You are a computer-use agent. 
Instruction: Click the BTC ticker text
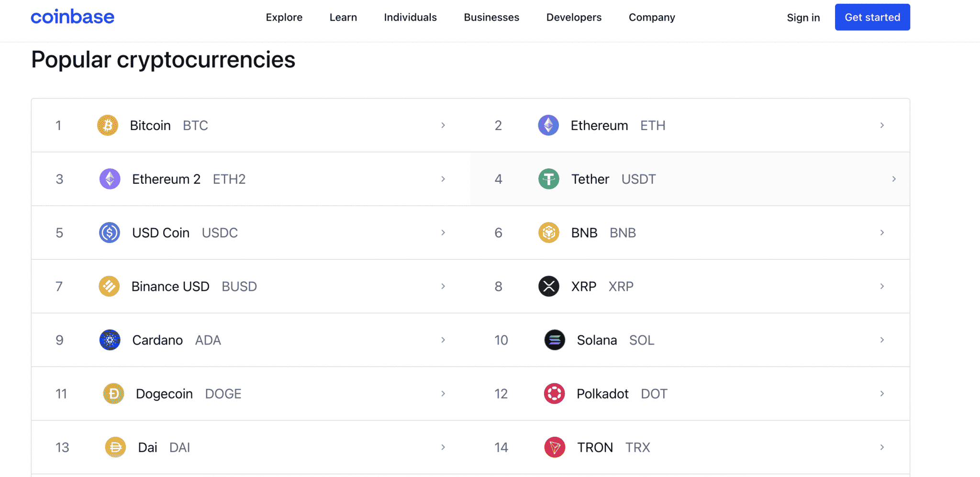195,125
